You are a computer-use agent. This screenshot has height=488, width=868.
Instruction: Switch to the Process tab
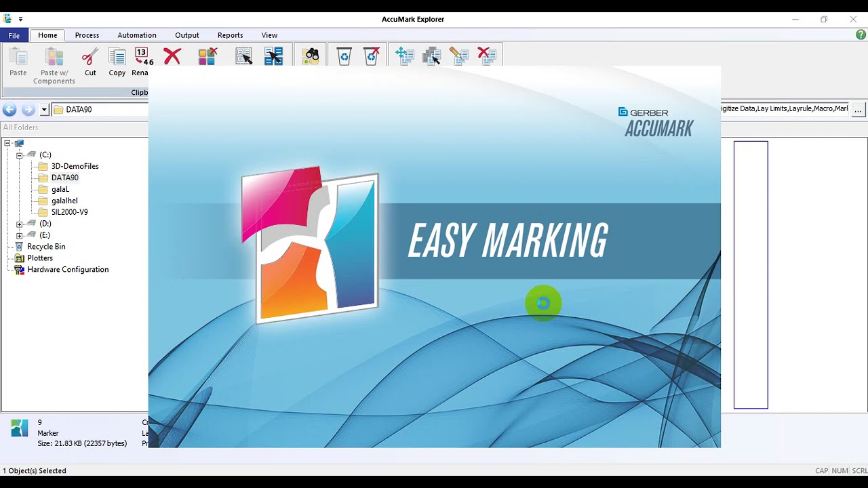tap(87, 35)
